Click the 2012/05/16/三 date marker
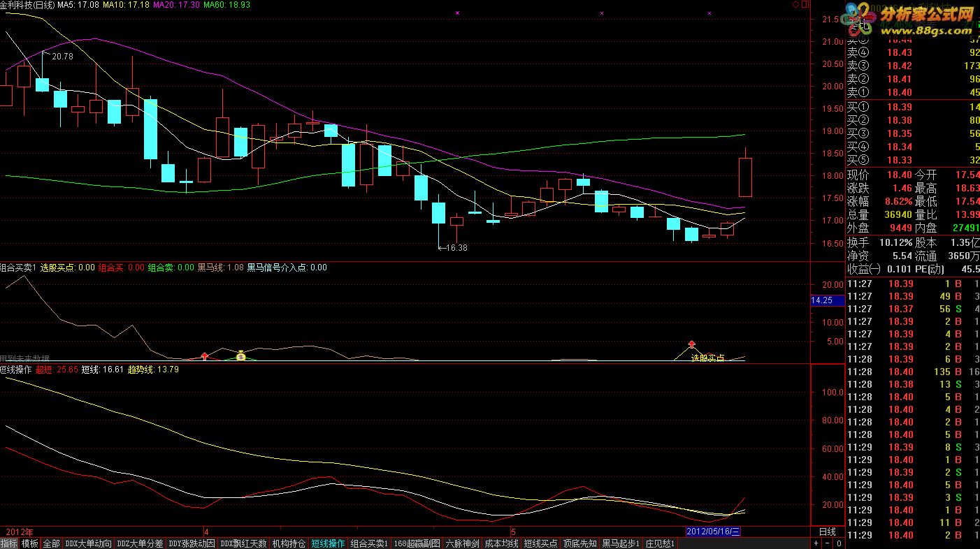This screenshot has height=549, width=980. point(713,532)
